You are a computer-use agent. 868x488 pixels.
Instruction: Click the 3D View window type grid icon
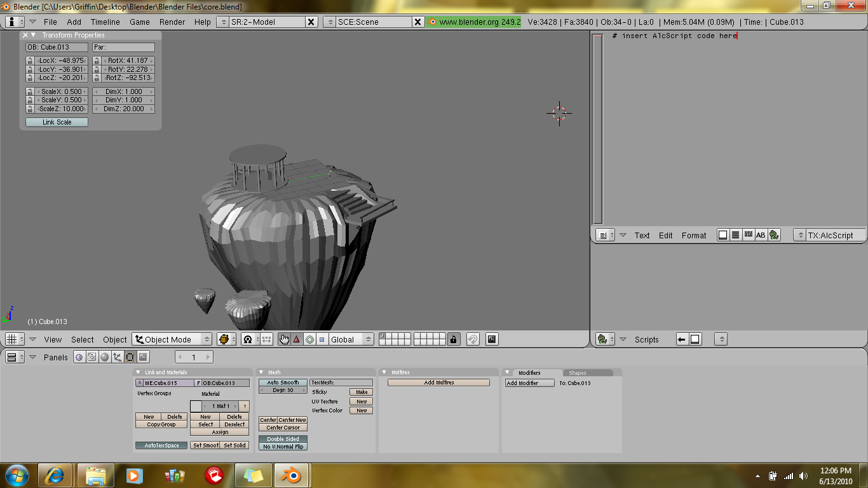15,339
